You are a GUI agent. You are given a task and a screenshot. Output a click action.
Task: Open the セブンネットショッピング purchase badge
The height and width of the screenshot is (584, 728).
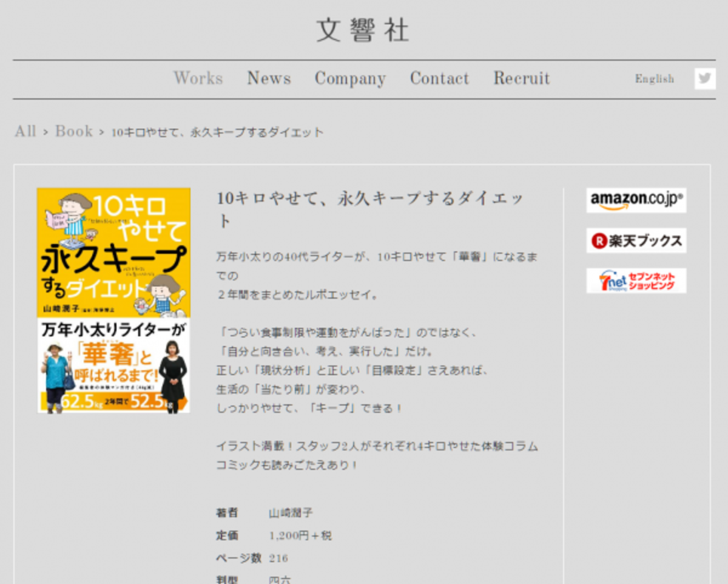[636, 280]
